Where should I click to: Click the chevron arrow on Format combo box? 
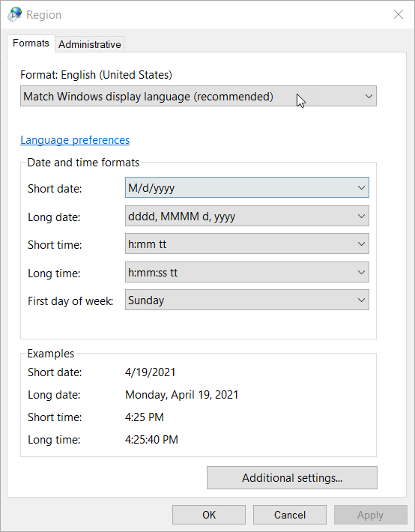369,97
